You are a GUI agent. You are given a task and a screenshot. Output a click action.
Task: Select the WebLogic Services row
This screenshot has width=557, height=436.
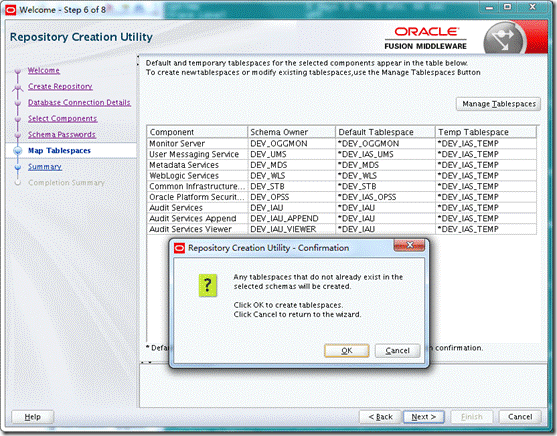coord(342,176)
